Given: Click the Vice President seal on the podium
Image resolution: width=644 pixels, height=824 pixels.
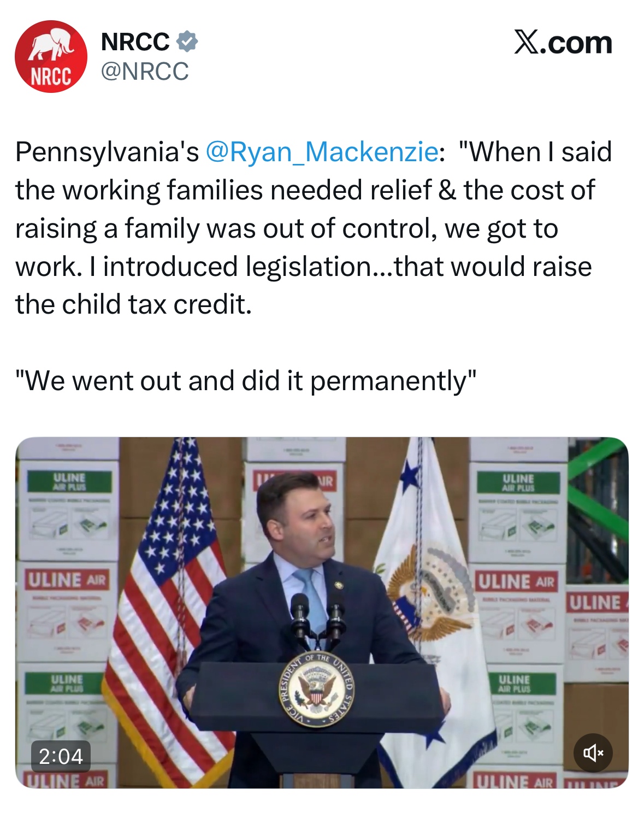Looking at the screenshot, I should pyautogui.click(x=318, y=690).
